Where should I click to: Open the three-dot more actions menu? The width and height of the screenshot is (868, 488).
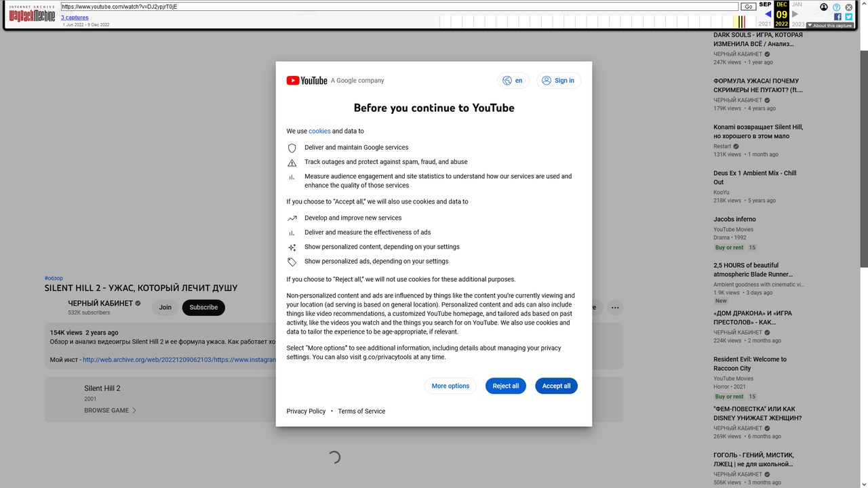click(x=615, y=308)
